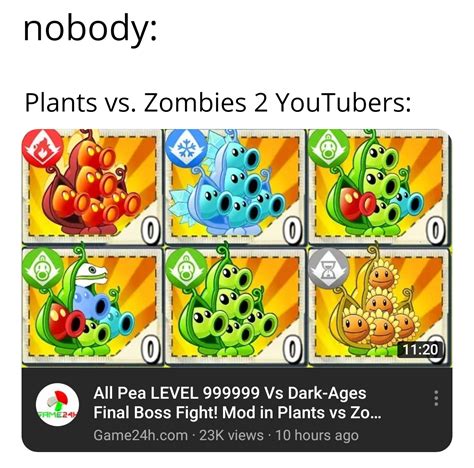Click the green badge on bottom-middle card
The image size is (474, 468).
(186, 269)
